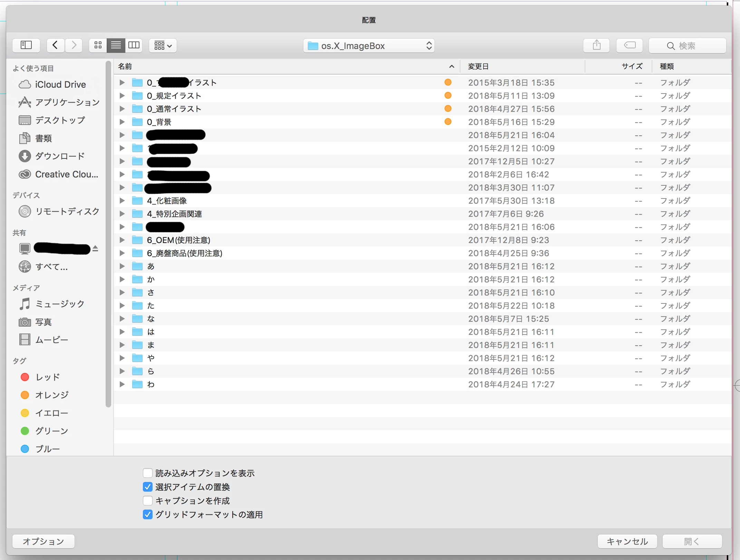The image size is (740, 560).
Task: Click the back navigation arrow
Action: click(x=55, y=45)
